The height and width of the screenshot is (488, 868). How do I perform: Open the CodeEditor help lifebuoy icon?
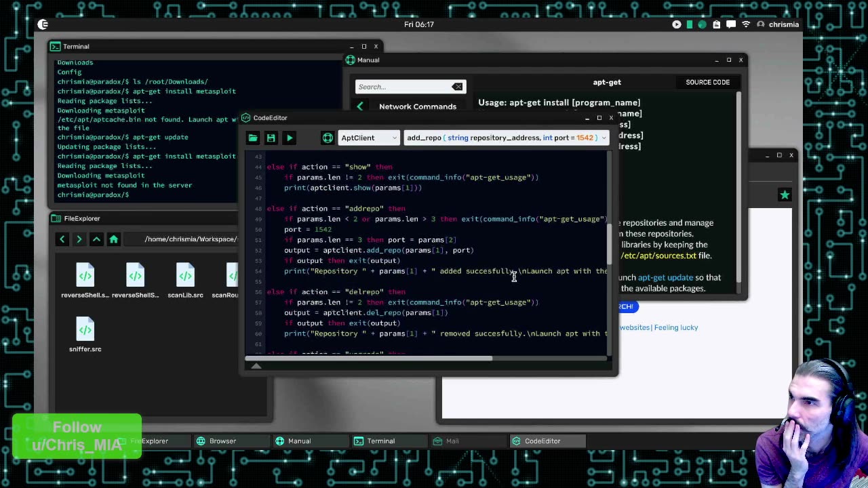coord(328,138)
